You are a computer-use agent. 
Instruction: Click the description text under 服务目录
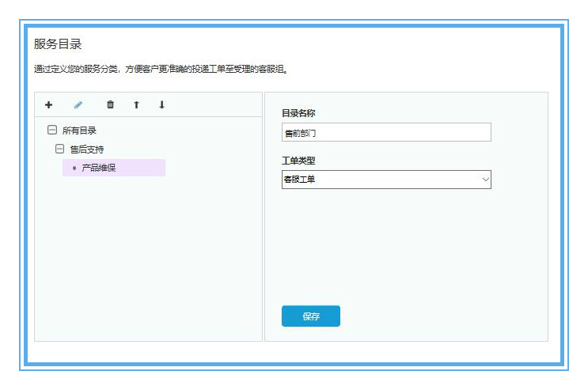pos(160,69)
